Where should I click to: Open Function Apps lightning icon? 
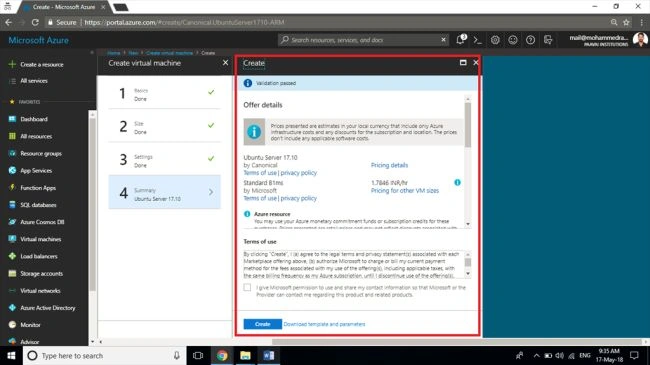(12, 187)
